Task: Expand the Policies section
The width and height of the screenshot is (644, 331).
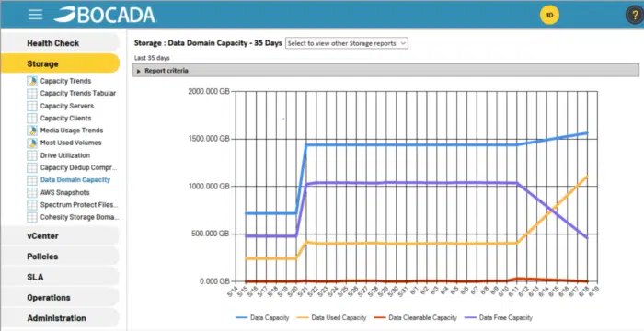Action: click(x=60, y=257)
